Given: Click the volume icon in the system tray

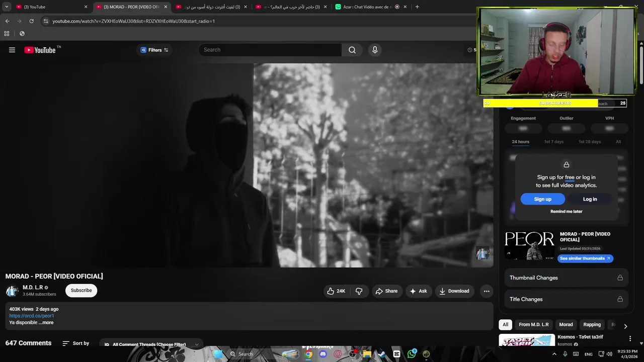Looking at the screenshot, I should [610, 354].
